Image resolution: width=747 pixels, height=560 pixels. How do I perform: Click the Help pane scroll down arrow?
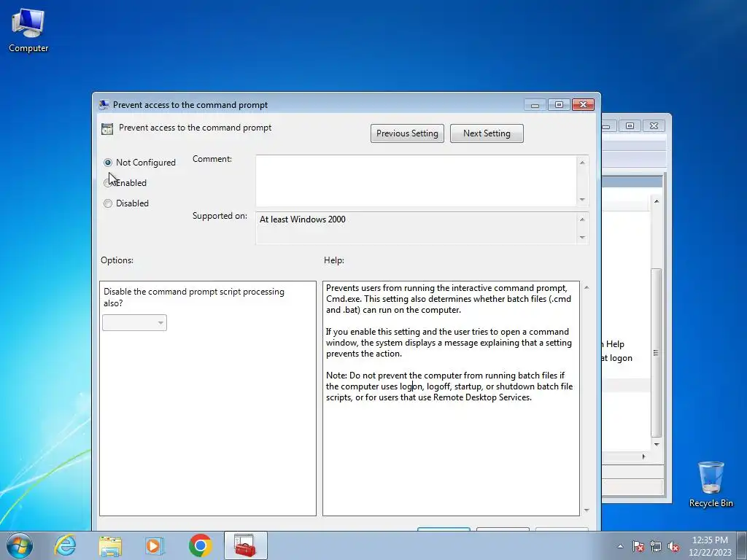point(587,510)
